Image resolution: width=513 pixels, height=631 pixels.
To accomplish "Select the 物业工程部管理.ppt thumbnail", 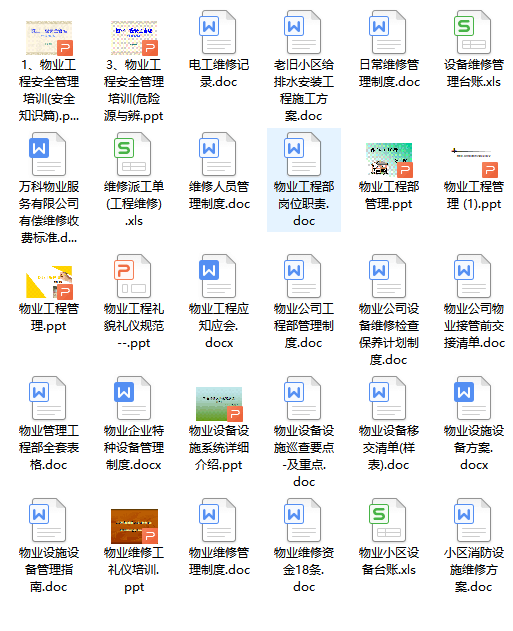I will tap(389, 160).
